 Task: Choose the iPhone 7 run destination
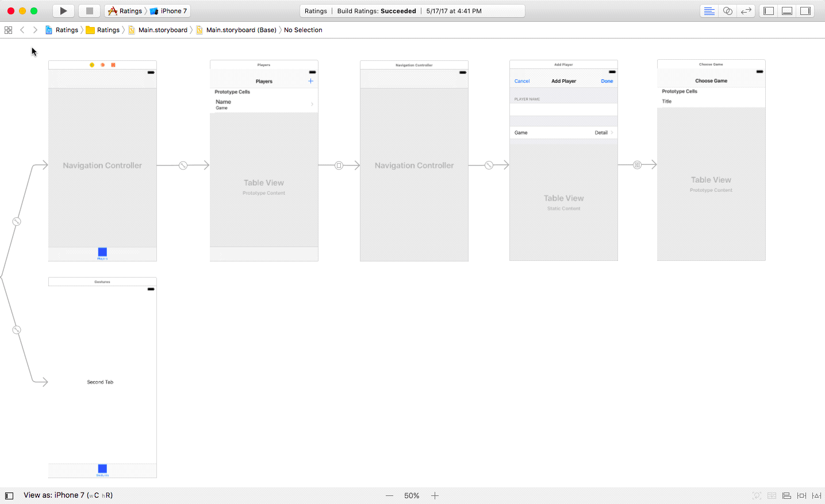click(x=170, y=11)
